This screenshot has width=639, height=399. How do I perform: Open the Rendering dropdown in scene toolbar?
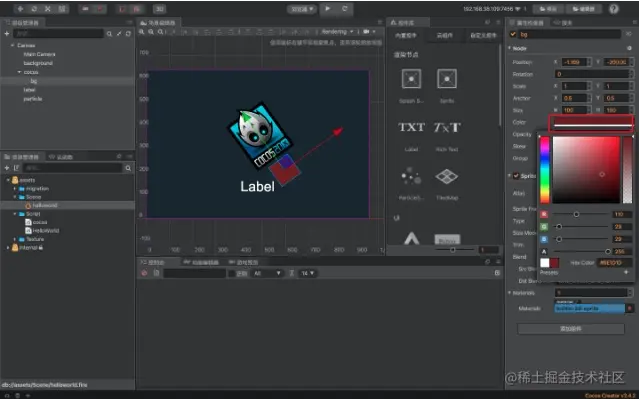337,32
